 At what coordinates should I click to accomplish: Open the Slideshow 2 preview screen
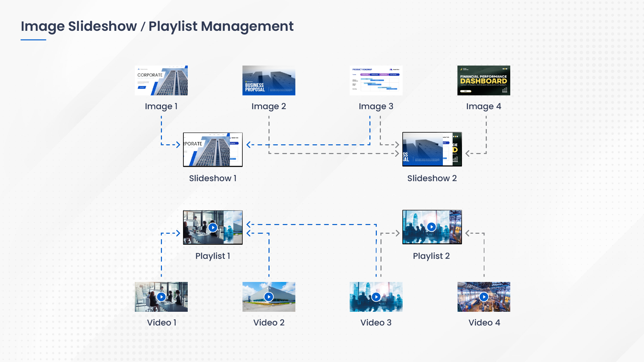click(432, 149)
